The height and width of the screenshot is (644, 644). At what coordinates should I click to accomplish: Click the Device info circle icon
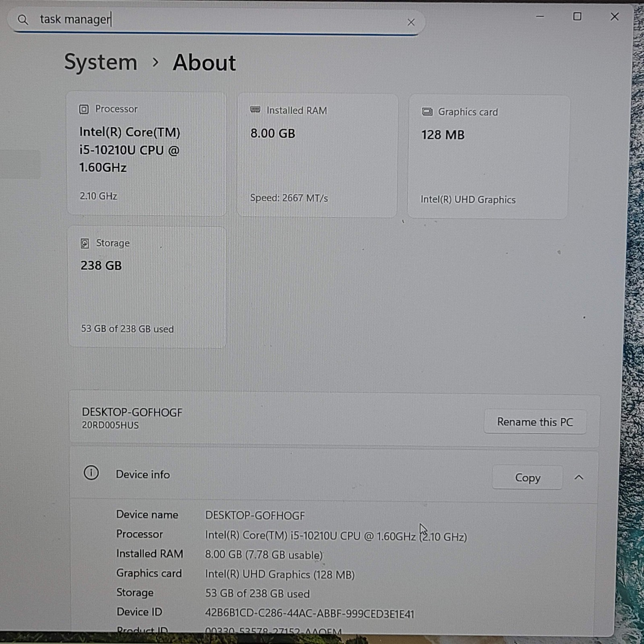click(91, 473)
